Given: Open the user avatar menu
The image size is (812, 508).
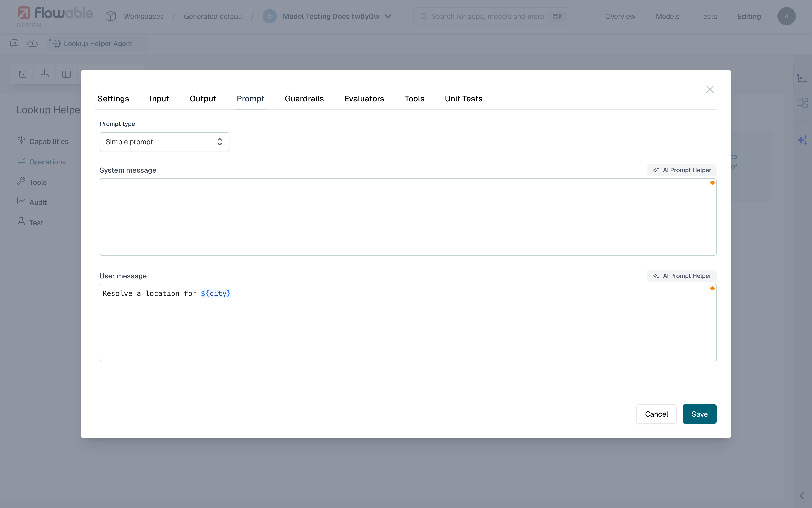Looking at the screenshot, I should click(786, 17).
